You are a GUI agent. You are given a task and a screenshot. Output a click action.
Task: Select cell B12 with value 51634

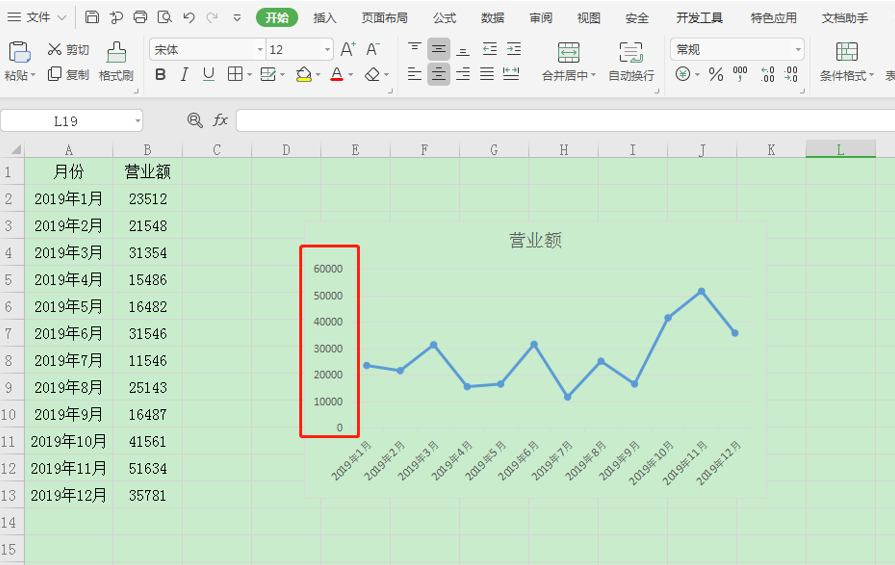click(148, 469)
